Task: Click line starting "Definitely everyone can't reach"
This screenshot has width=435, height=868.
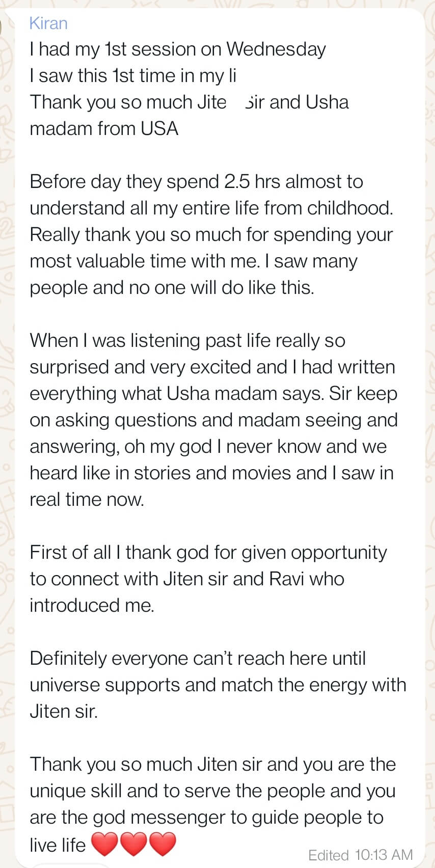Action: click(197, 659)
